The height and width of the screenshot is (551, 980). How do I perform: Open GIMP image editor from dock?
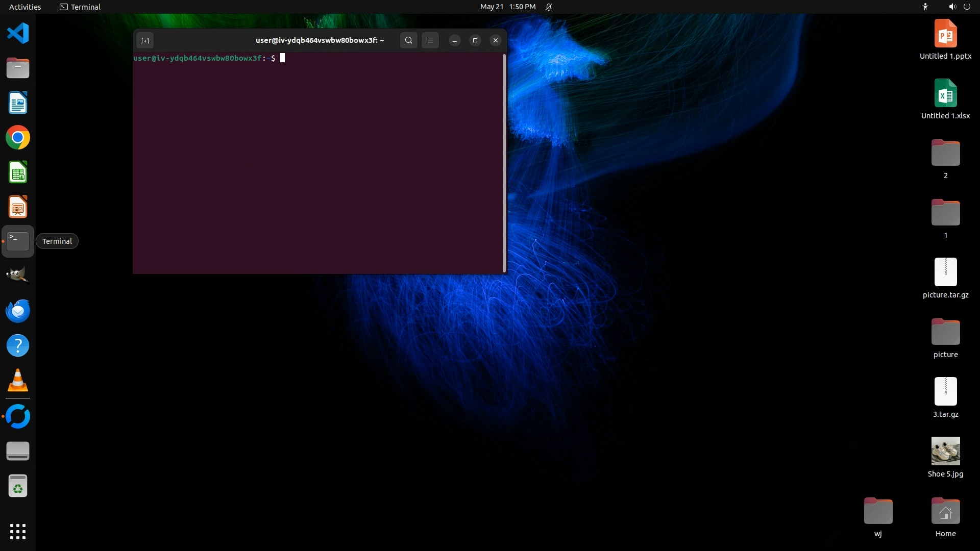point(18,275)
